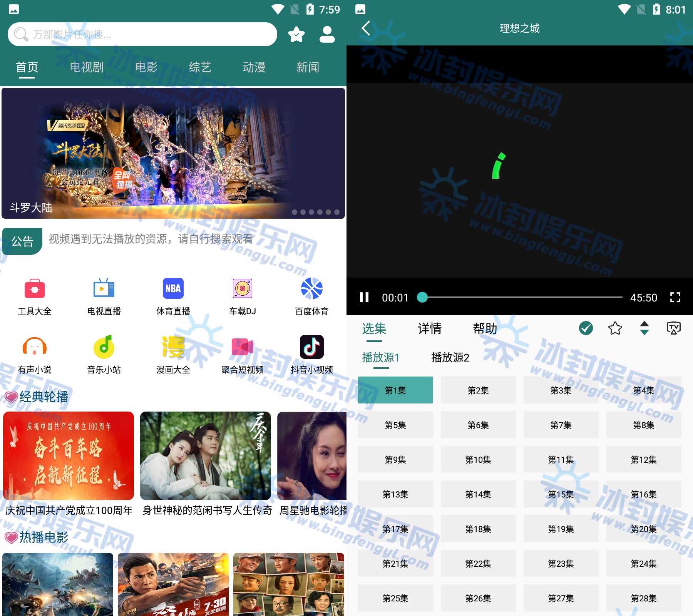
Task: Open 周星驰电影轮播 thumbnail
Action: coord(312,456)
